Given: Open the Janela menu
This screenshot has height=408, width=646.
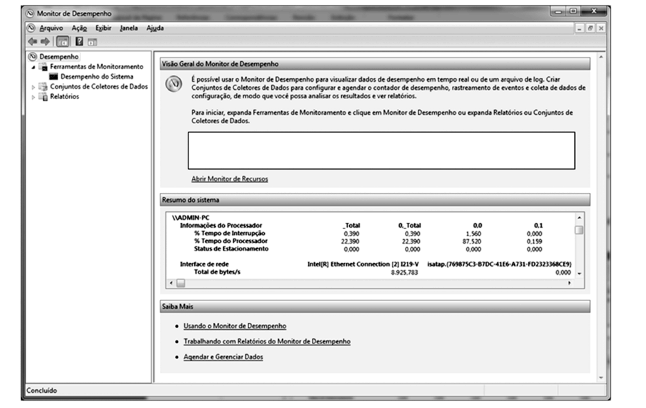Looking at the screenshot, I should tap(129, 28).
